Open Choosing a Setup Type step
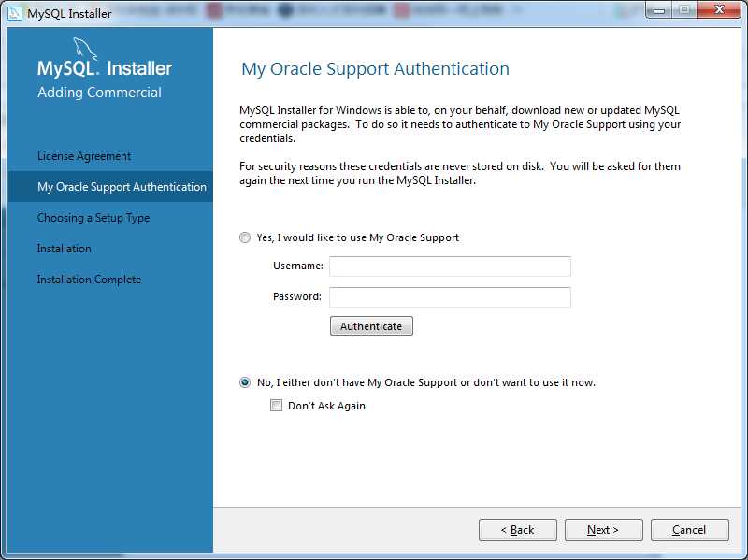 pos(93,218)
